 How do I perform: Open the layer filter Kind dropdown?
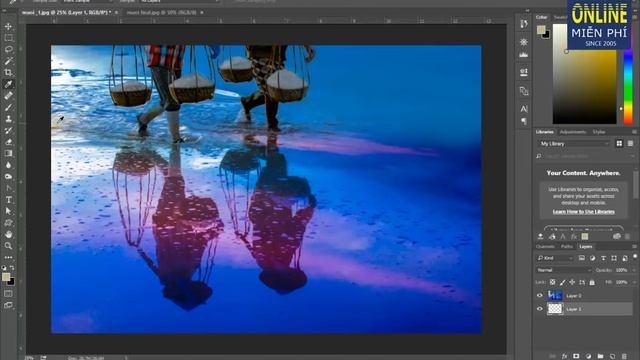tap(555, 258)
